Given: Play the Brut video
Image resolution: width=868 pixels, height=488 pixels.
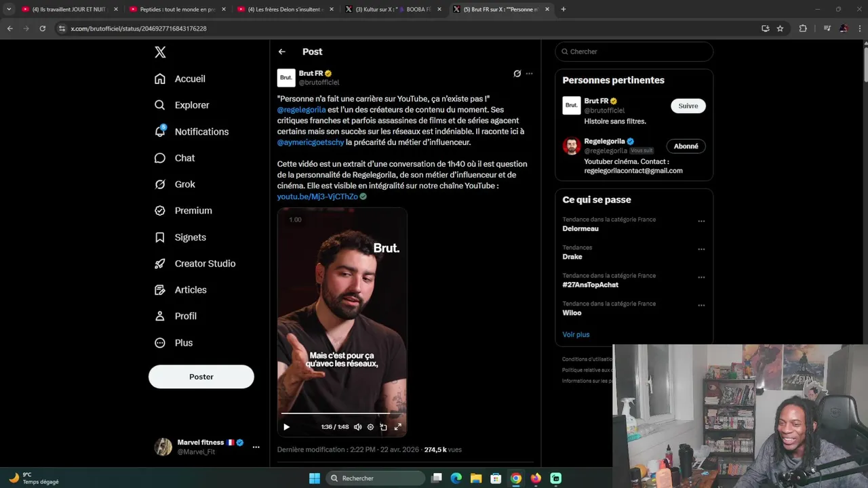Looking at the screenshot, I should (286, 427).
